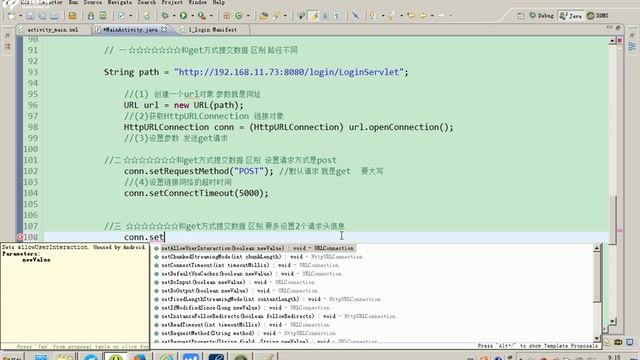Image resolution: width=640 pixels, height=360 pixels.
Task: Click the Next Annotation arrow icon
Action: click(x=372, y=16)
